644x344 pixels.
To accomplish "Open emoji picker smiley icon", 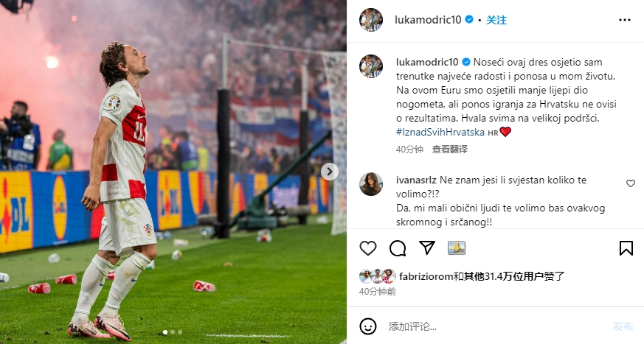I will 368,326.
